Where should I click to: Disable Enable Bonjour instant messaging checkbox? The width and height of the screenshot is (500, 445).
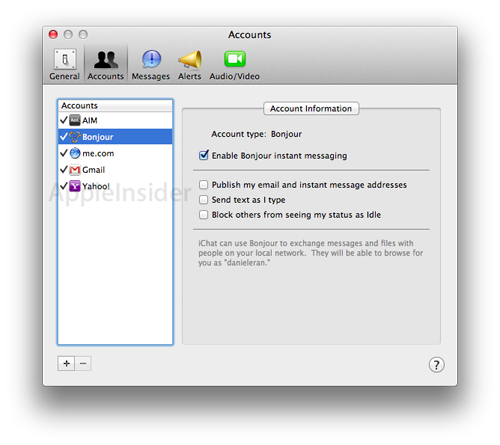204,155
